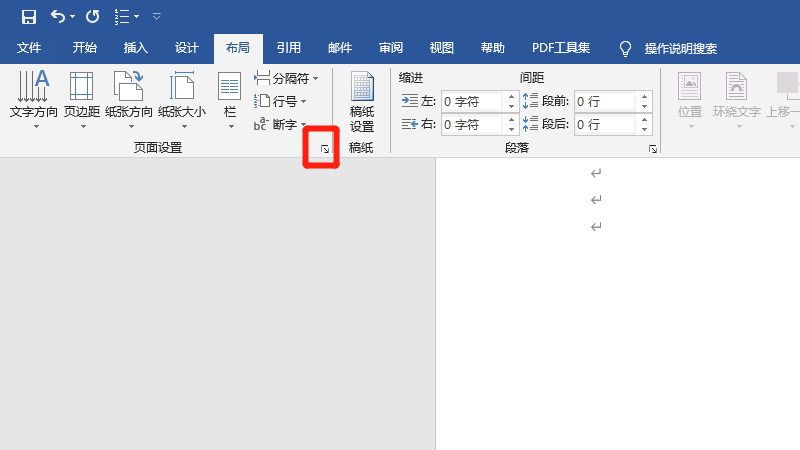Screen dimensions: 800x450
Task: Open the 纸张方向 orientation menu
Action: pyautogui.click(x=129, y=99)
